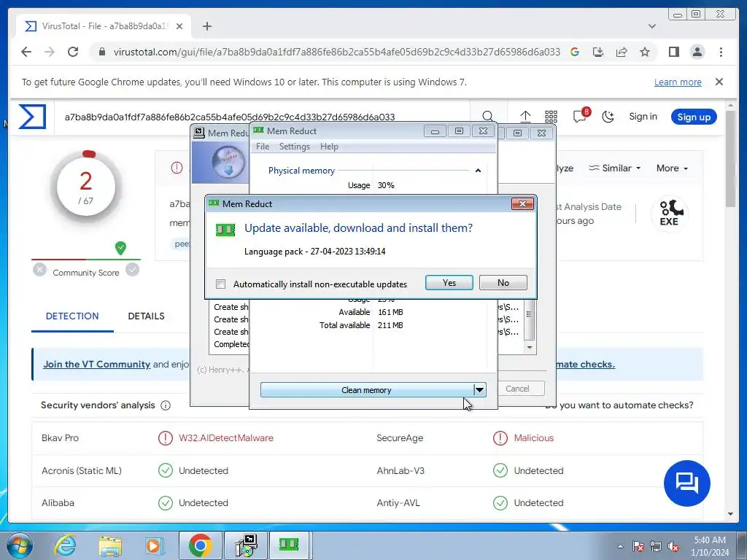Switch to Mem Reduct in the taskbar

pos(290,545)
